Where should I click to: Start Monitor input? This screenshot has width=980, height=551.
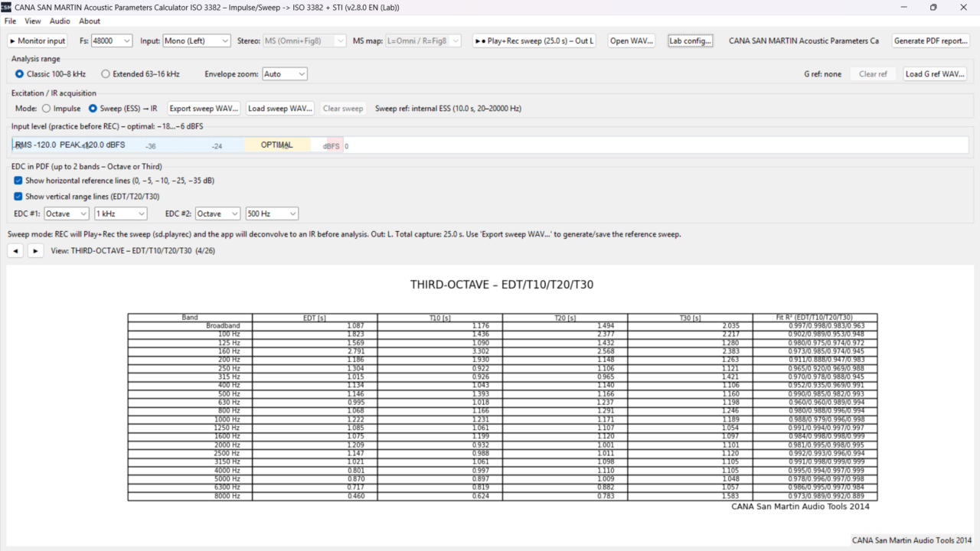pyautogui.click(x=38, y=41)
